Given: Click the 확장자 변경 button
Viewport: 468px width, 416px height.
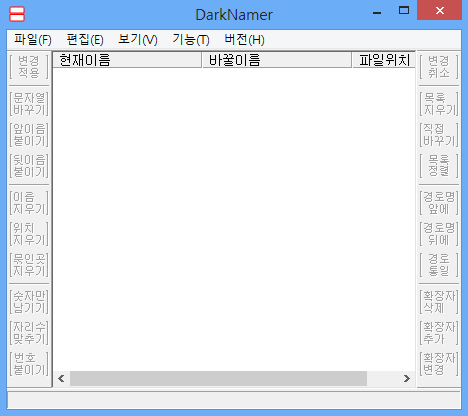Looking at the screenshot, I should pos(439,364).
